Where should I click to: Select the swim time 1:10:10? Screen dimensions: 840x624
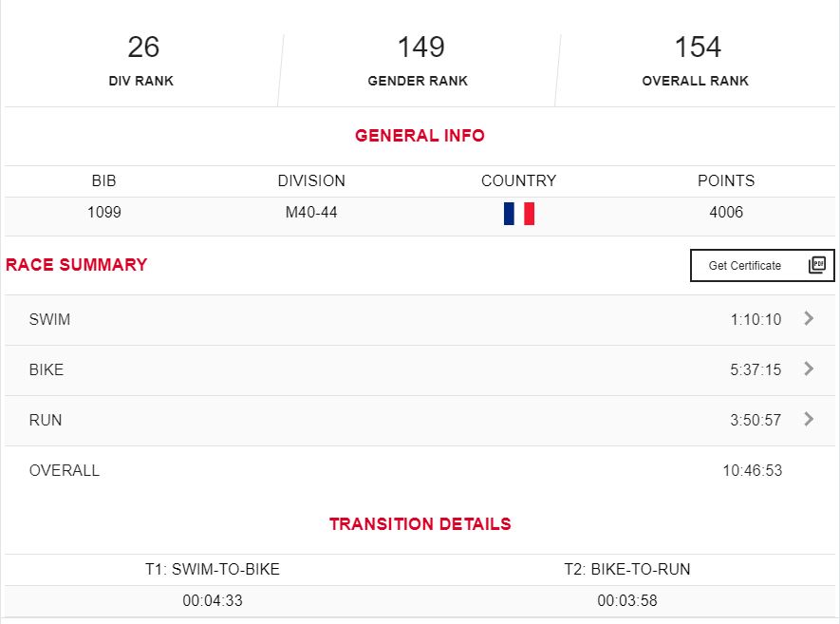click(756, 319)
